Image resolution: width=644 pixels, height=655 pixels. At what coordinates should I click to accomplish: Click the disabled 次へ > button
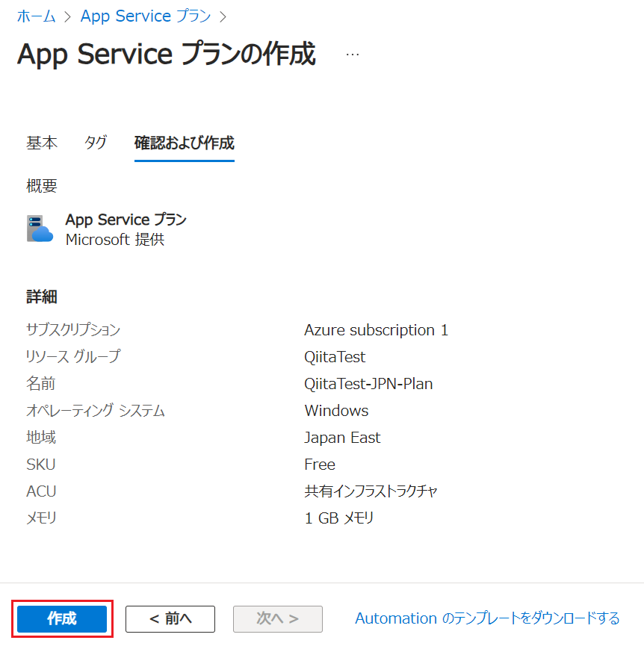click(x=277, y=618)
